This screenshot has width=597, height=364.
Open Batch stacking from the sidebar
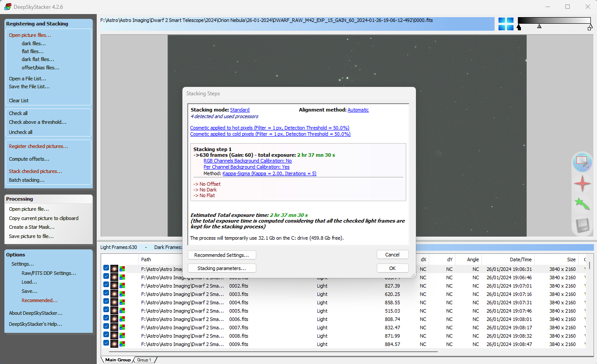[26, 180]
